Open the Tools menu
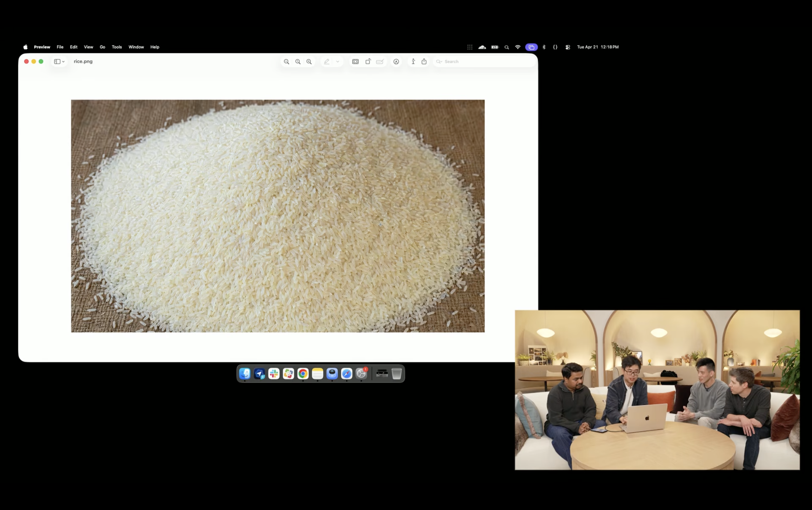 coord(117,47)
